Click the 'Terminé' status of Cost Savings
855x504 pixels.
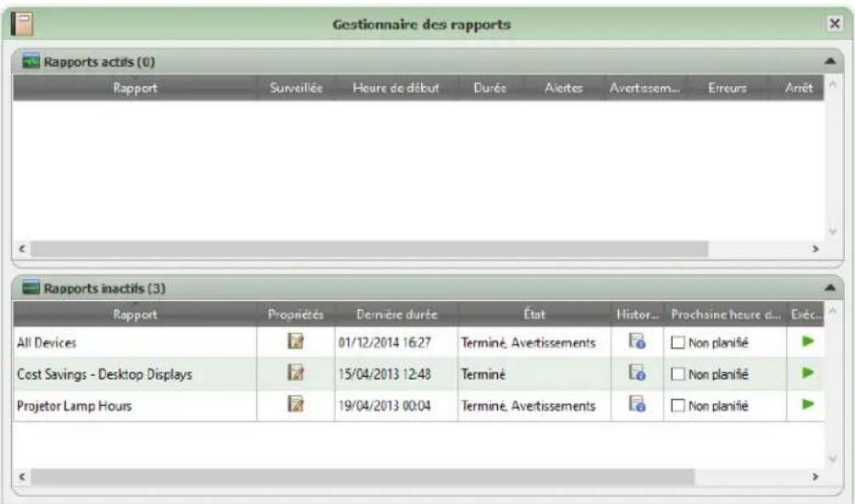pyautogui.click(x=483, y=374)
